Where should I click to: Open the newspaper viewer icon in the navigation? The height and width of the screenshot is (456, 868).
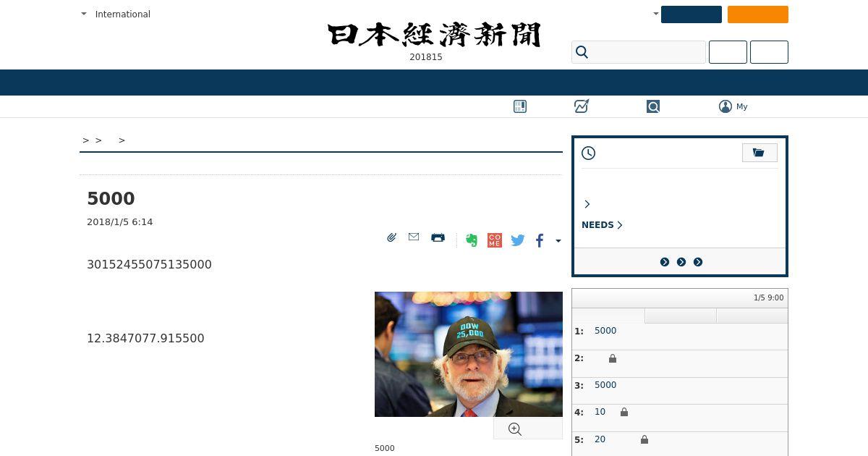pyautogui.click(x=520, y=106)
